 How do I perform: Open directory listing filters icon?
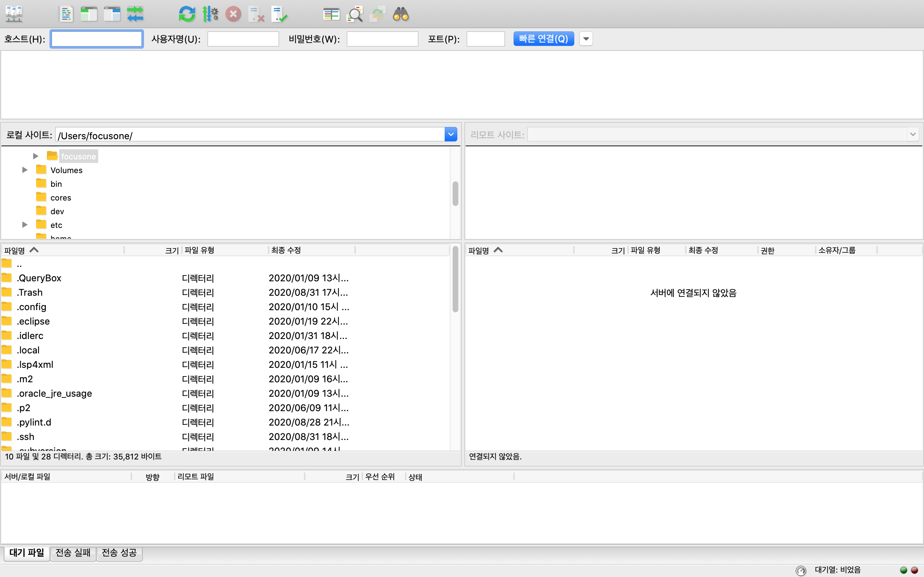pos(331,14)
